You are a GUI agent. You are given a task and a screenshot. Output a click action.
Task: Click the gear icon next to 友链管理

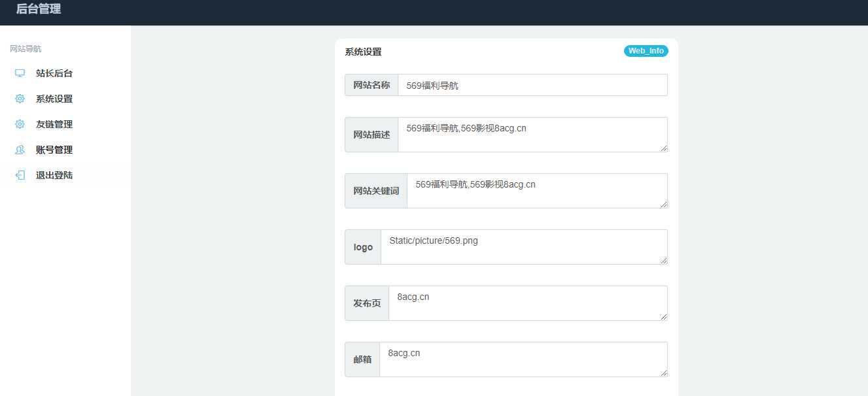19,124
